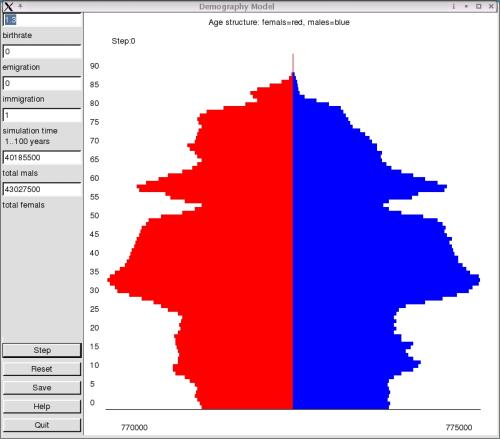
Task: Focus the birthrate input field
Action: click(x=42, y=20)
